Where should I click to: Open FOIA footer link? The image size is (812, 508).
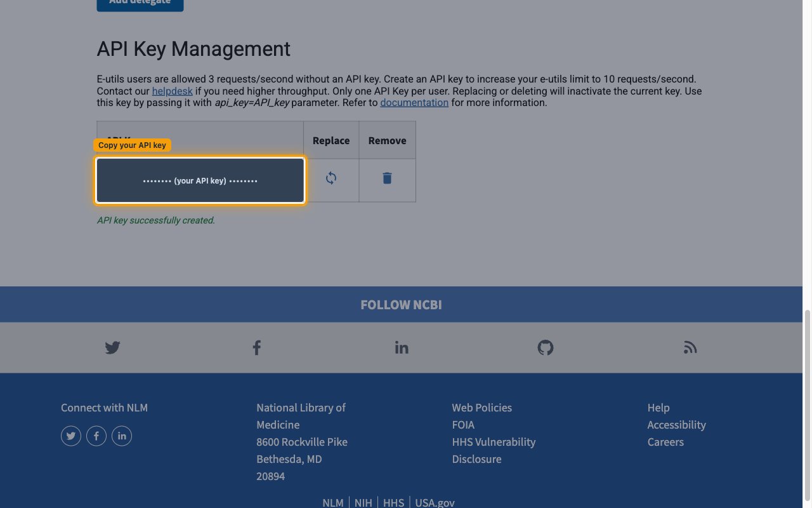(x=463, y=425)
